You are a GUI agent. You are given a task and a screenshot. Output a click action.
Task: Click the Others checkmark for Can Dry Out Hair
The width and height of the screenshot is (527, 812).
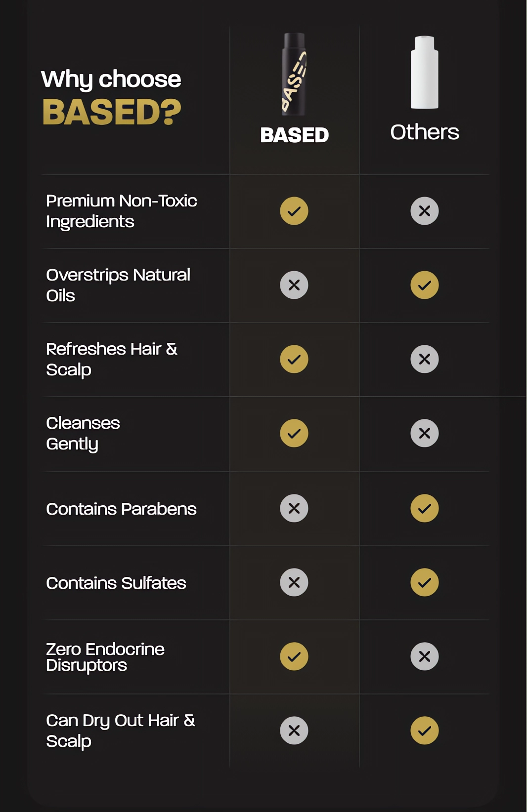[x=425, y=731]
